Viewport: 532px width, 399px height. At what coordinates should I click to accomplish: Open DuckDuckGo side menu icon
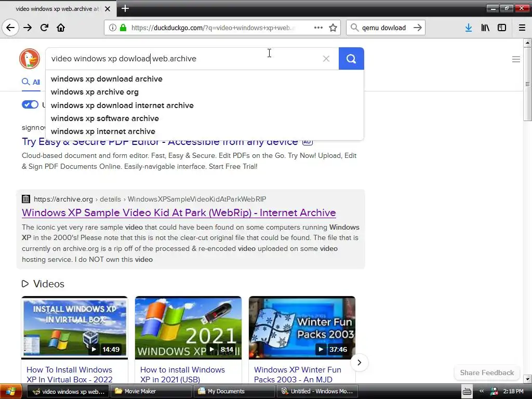(516, 59)
